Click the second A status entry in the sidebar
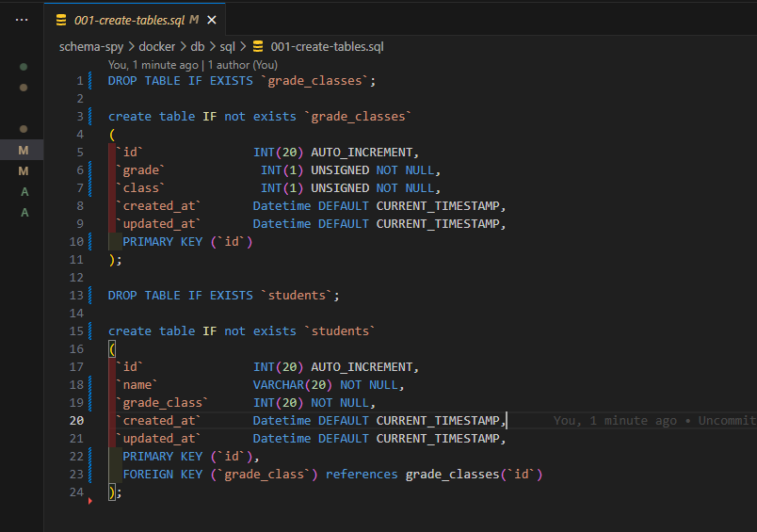This screenshot has height=532, width=757. (x=24, y=213)
